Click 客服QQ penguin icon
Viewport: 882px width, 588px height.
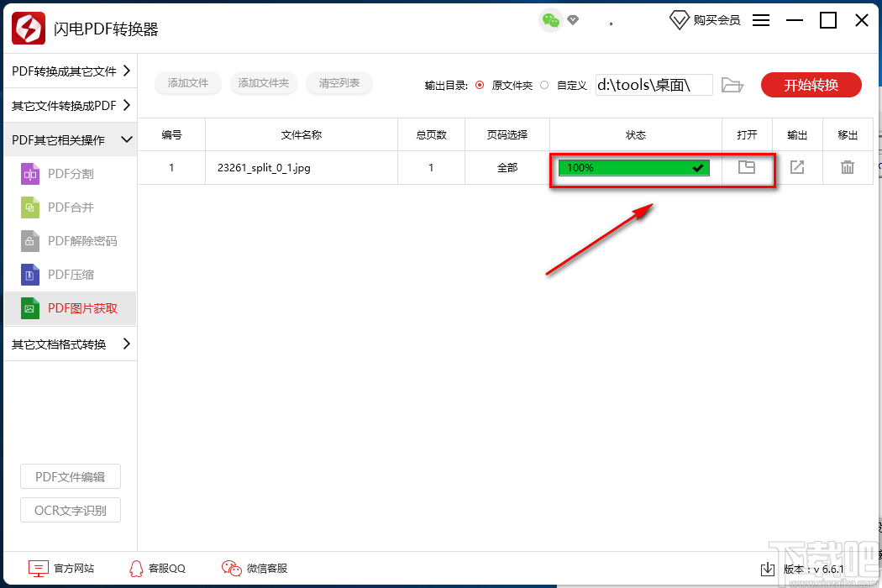point(136,569)
